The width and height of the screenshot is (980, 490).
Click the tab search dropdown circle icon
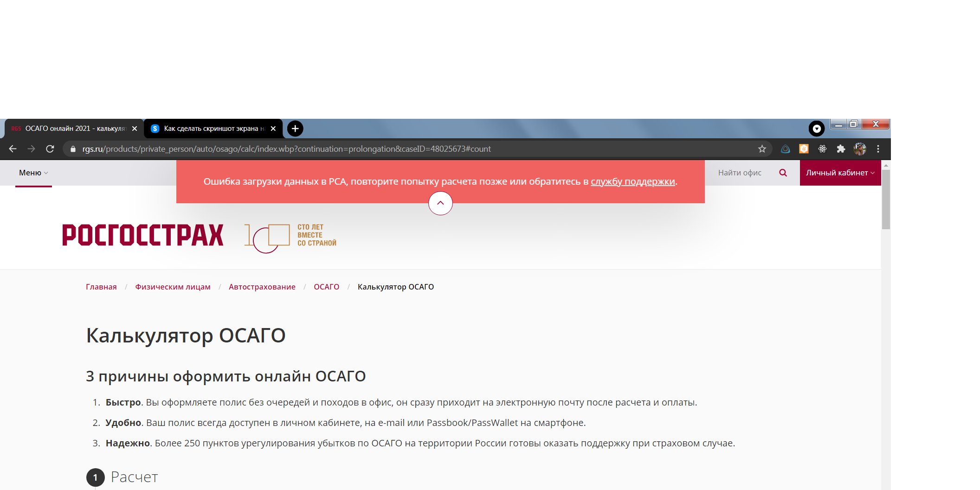point(817,129)
